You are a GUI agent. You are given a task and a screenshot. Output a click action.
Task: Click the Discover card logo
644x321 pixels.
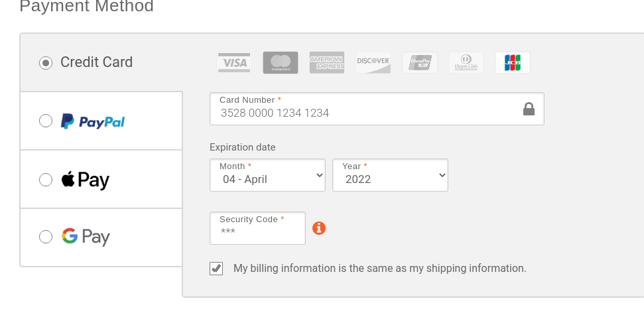click(x=373, y=63)
